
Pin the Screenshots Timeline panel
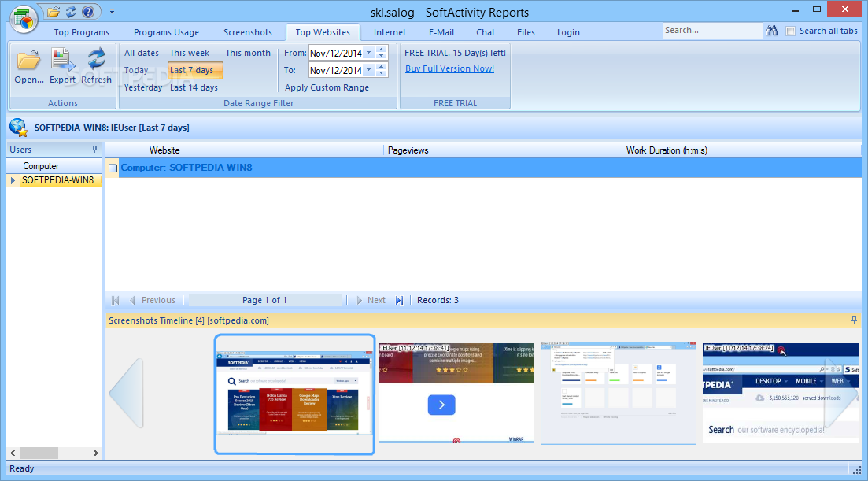(854, 320)
